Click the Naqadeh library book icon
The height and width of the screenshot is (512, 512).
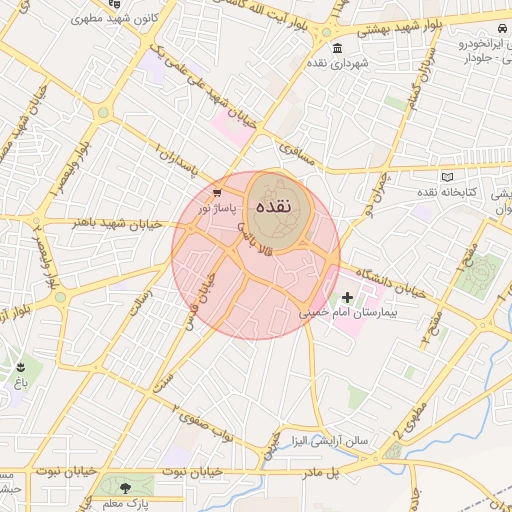[x=447, y=177]
